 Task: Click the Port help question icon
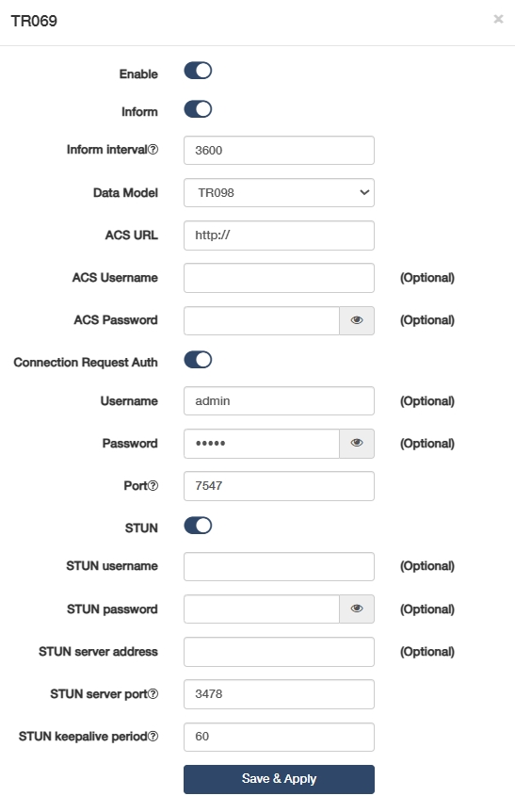click(153, 486)
